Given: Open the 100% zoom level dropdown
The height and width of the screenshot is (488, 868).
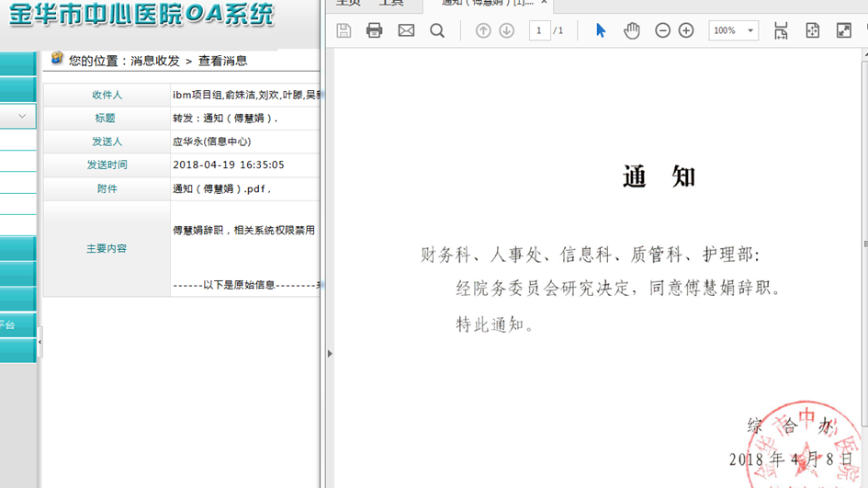Looking at the screenshot, I should point(734,30).
